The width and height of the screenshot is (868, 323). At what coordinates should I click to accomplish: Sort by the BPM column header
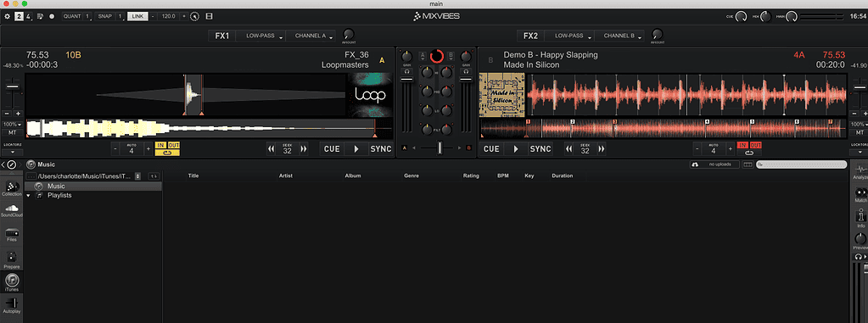pyautogui.click(x=502, y=175)
